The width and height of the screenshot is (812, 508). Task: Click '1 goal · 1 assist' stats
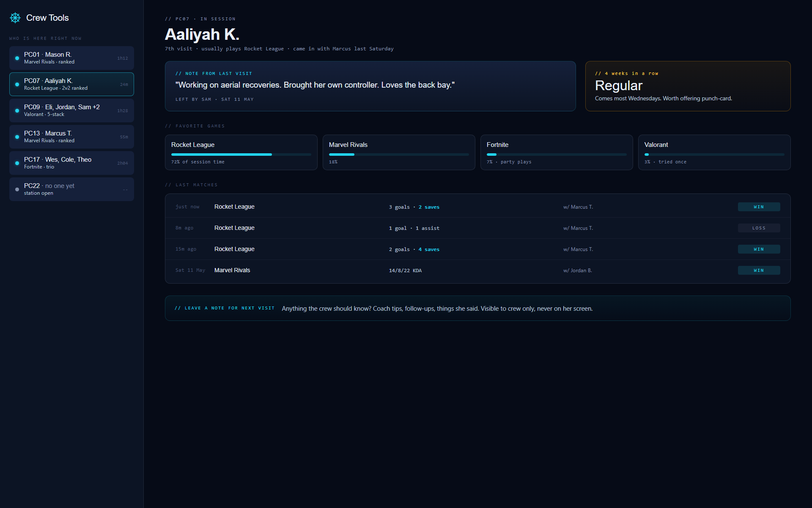click(x=414, y=228)
